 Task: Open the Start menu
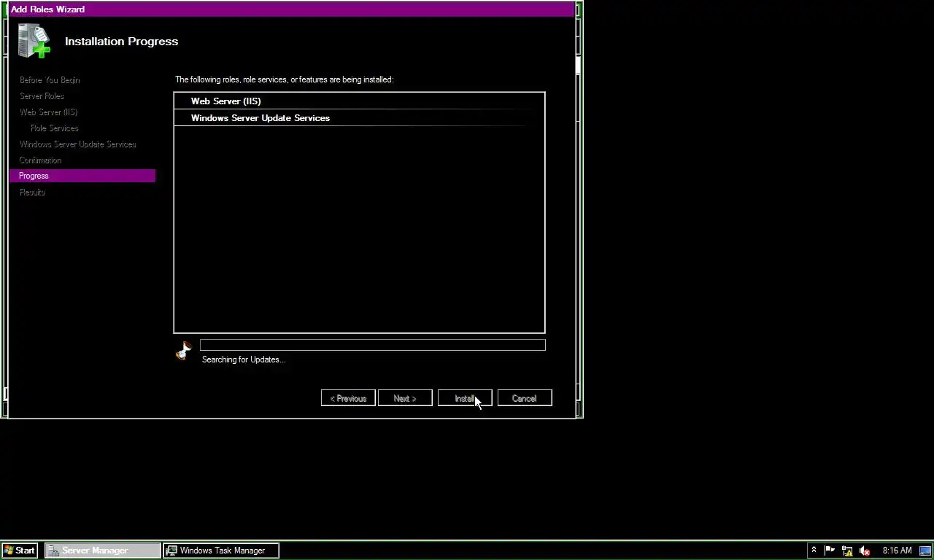pos(20,551)
